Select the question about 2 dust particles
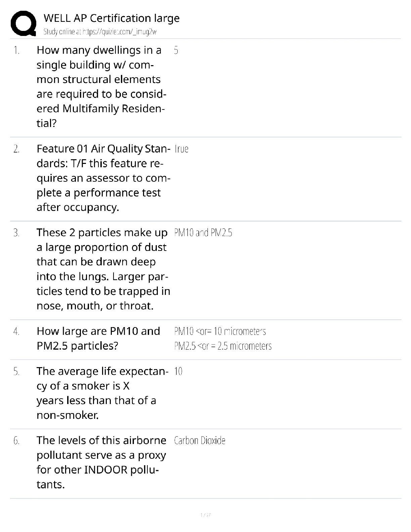 (103, 269)
